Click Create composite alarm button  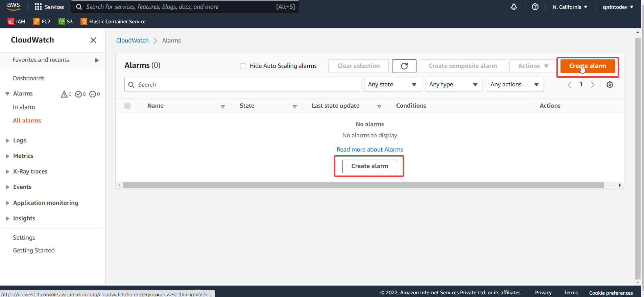tap(463, 66)
